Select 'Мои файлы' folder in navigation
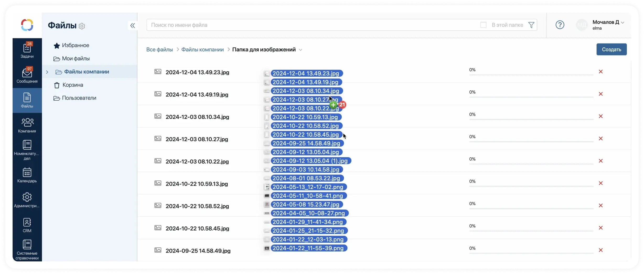Viewport: 644px width, 274px height. click(76, 59)
